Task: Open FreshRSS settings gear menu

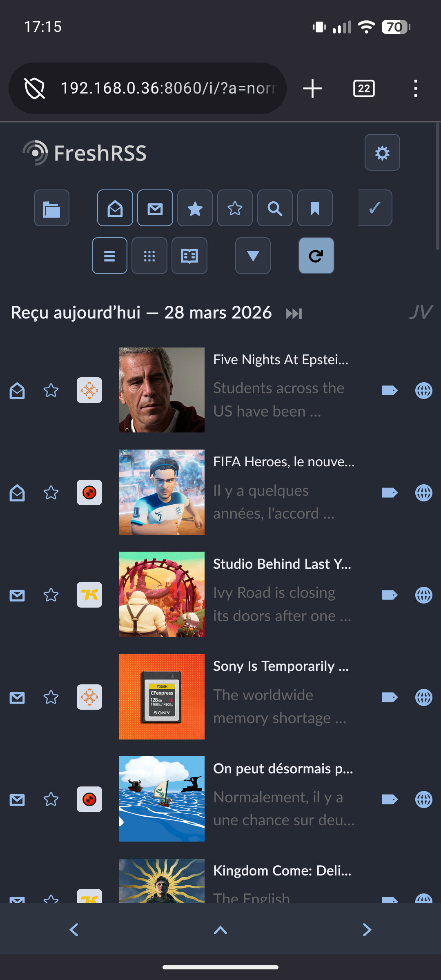Action: 382,153
